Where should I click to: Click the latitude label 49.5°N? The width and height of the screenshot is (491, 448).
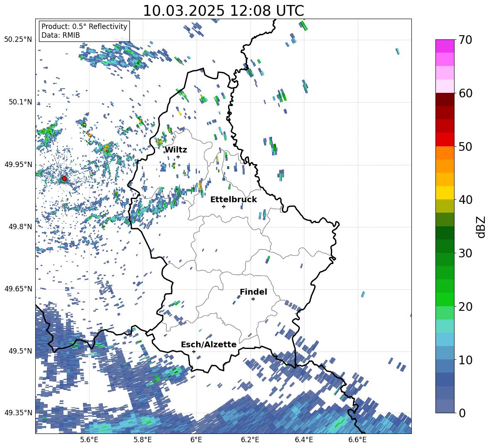coord(20,351)
